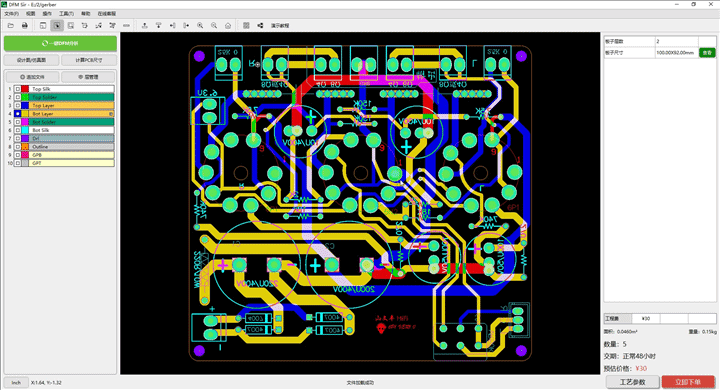Image resolution: width=720 pixels, height=390 pixels.
Task: Open the 文件 menu
Action: [11, 14]
